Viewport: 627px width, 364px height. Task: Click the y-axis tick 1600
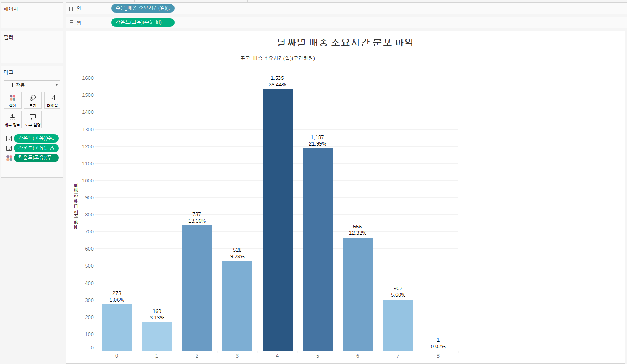tap(88, 78)
